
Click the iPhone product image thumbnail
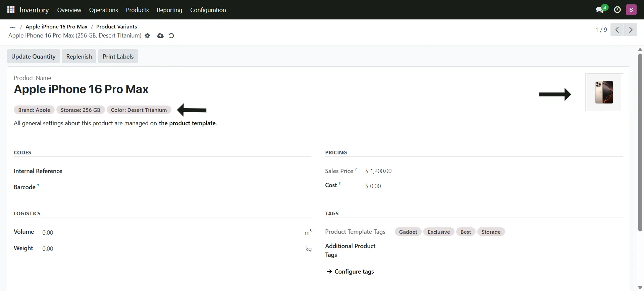tap(604, 92)
